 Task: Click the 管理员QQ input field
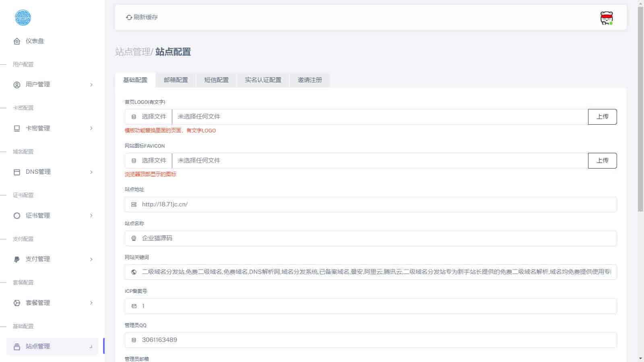[371, 340]
